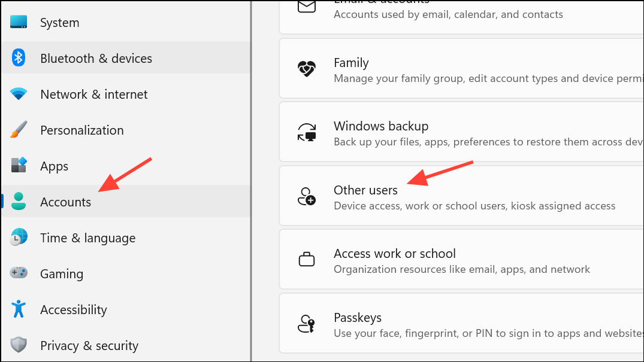Click the Family heart icon

pos(307,69)
